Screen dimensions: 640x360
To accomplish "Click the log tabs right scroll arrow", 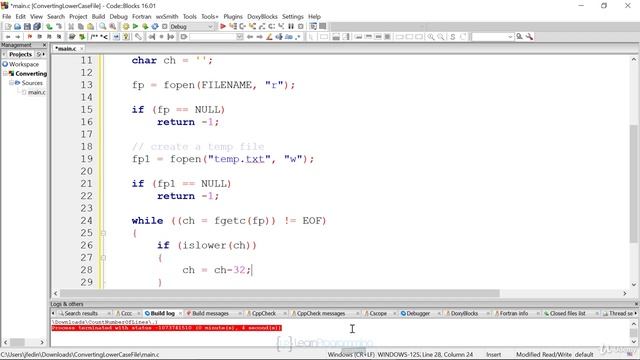I will pyautogui.click(x=636, y=313).
